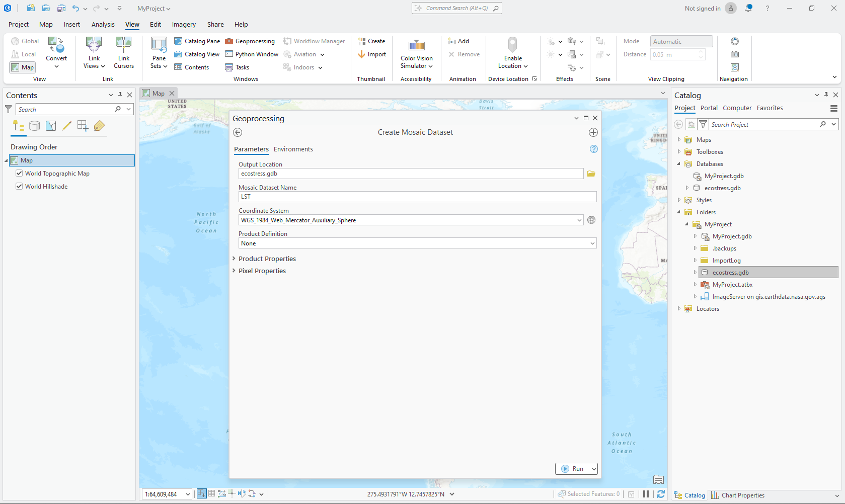
Task: Open Python Window from ribbon
Action: pos(252,54)
